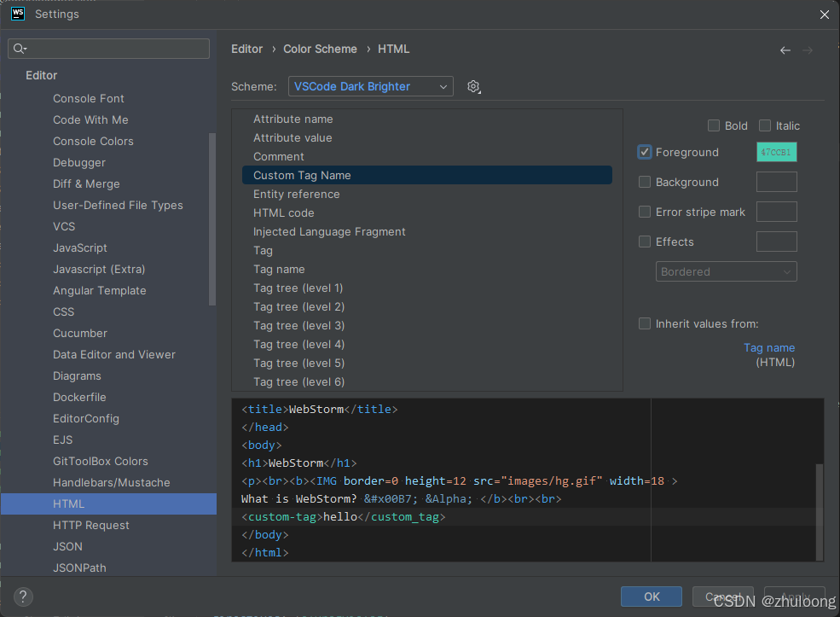Enable the Italic checkbox

765,125
